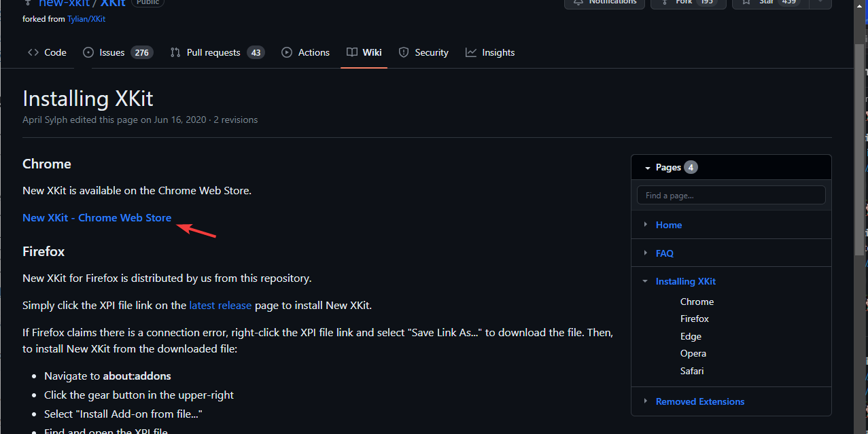868x434 pixels.
Task: Click the Security shield icon
Action: [x=404, y=52]
